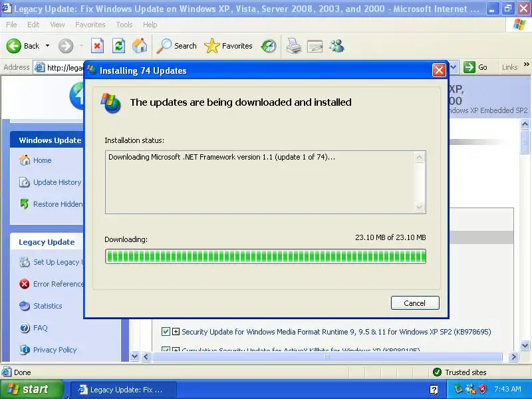The height and width of the screenshot is (399, 532).
Task: Expand the Links toolbar chevron
Action: click(526, 65)
